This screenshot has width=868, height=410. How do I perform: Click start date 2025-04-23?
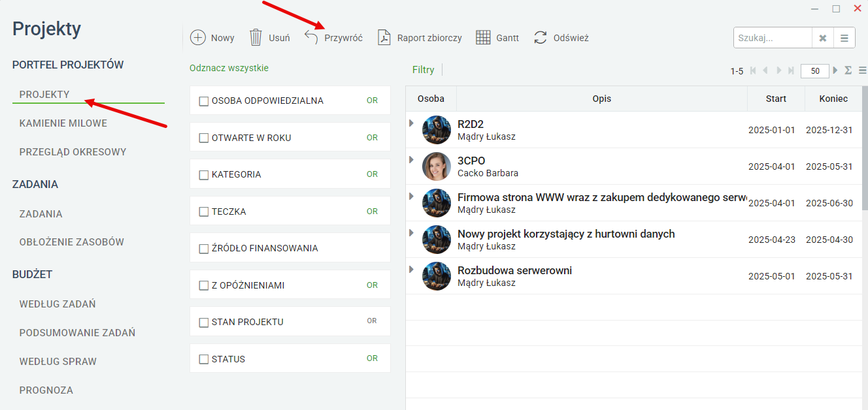[x=772, y=240]
